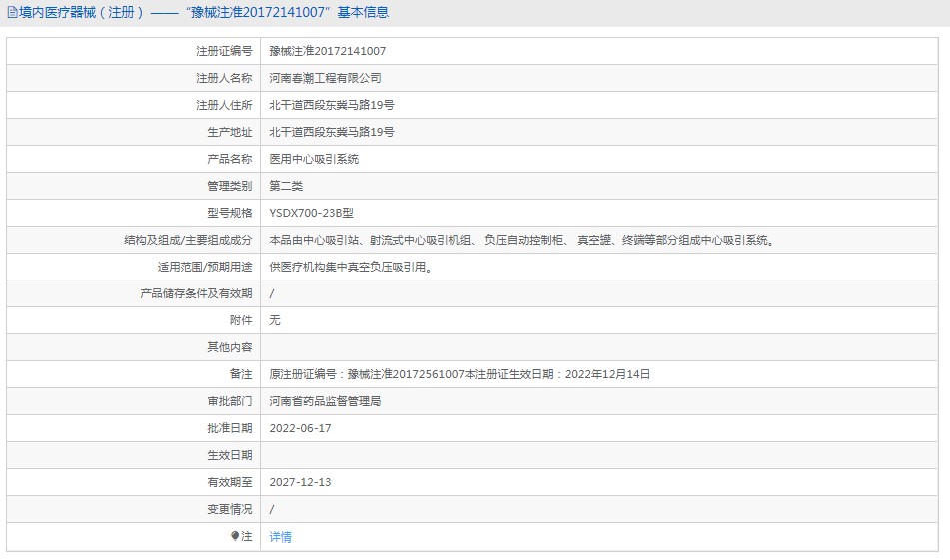Select approval date 2022-06-17
The height and width of the screenshot is (560, 950).
coord(300,428)
